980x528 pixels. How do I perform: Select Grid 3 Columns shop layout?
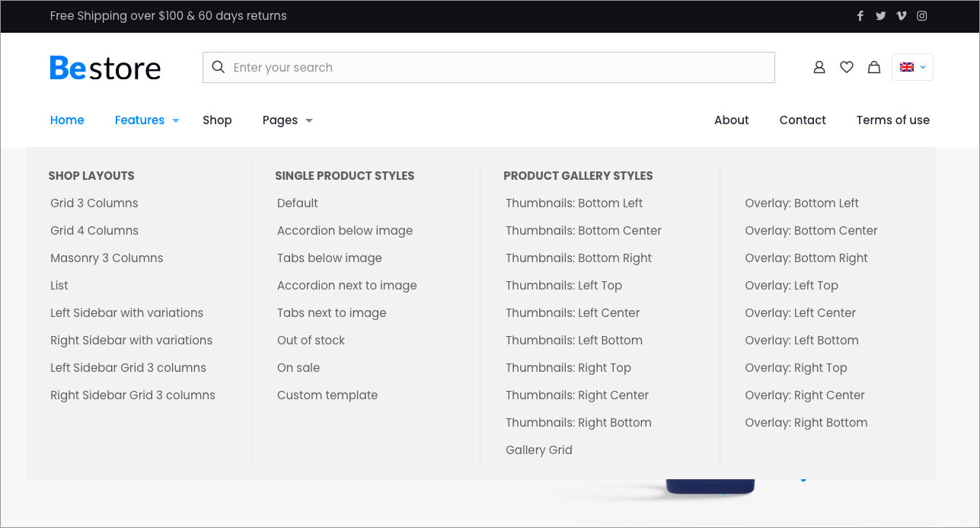click(94, 203)
